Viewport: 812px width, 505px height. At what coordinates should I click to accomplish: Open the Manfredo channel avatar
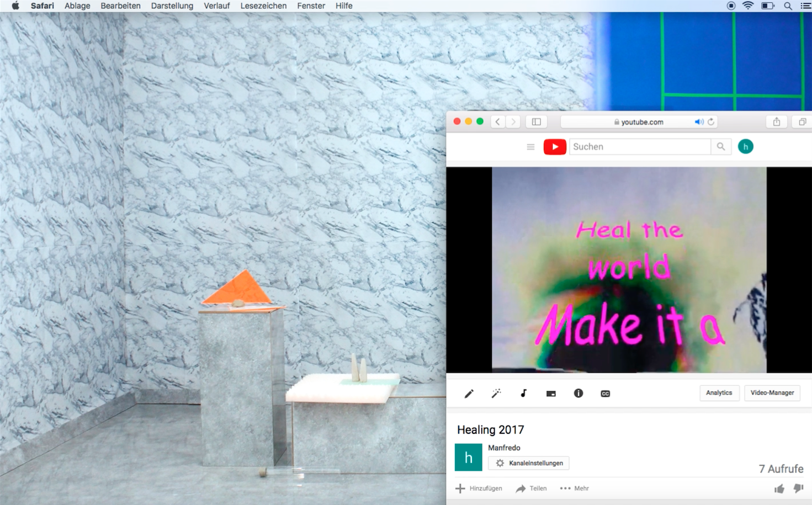[x=468, y=457]
